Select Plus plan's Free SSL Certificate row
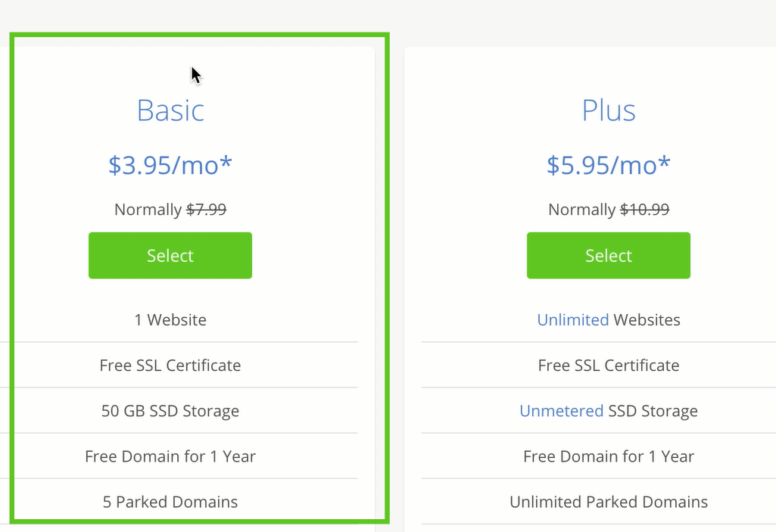 (608, 365)
